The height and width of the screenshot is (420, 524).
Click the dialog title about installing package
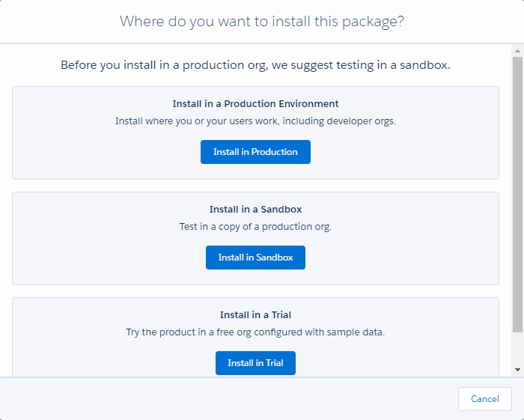point(262,21)
